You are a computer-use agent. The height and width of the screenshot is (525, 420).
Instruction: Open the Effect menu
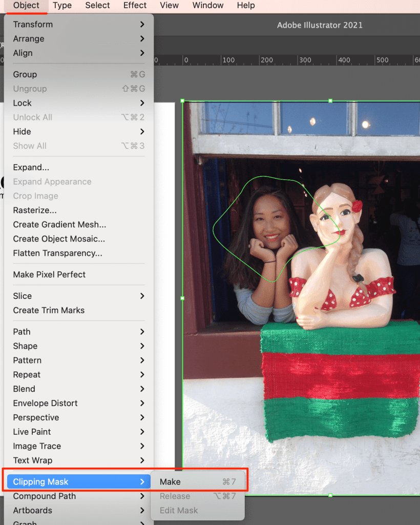click(135, 6)
